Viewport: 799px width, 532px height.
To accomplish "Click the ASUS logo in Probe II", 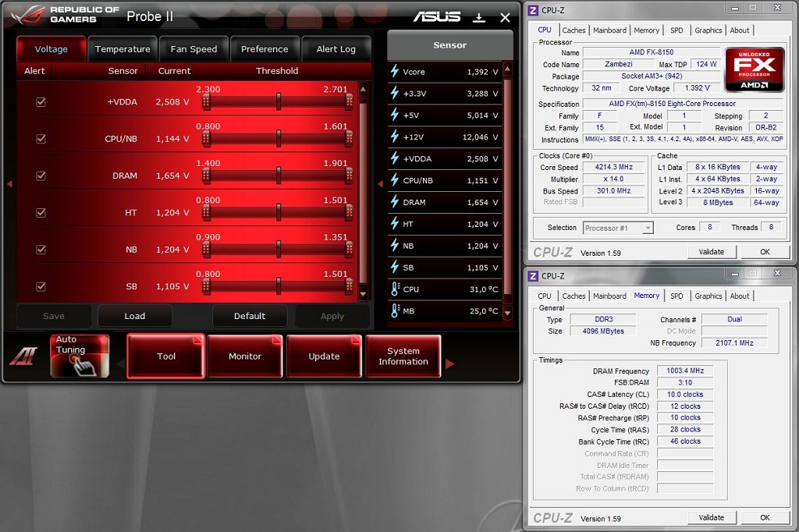I will [437, 17].
